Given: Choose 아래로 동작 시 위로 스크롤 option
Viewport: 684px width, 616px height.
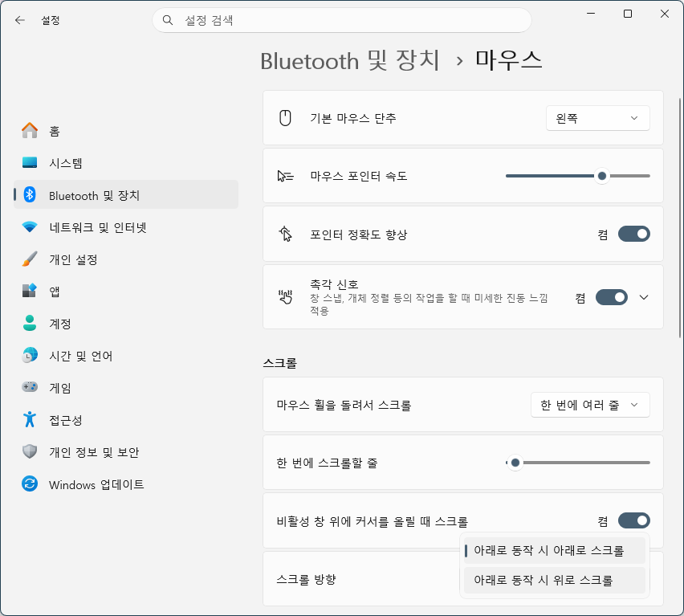Looking at the screenshot, I should click(555, 580).
